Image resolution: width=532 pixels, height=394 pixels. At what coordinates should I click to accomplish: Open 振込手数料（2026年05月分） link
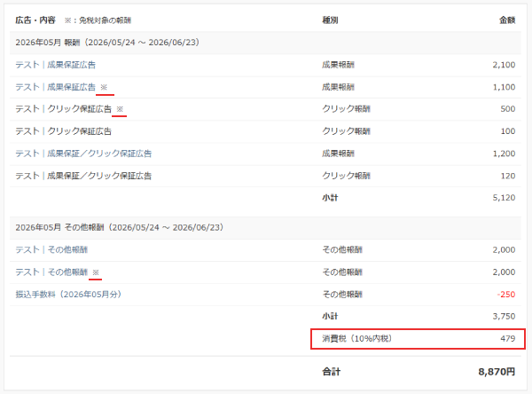point(68,295)
